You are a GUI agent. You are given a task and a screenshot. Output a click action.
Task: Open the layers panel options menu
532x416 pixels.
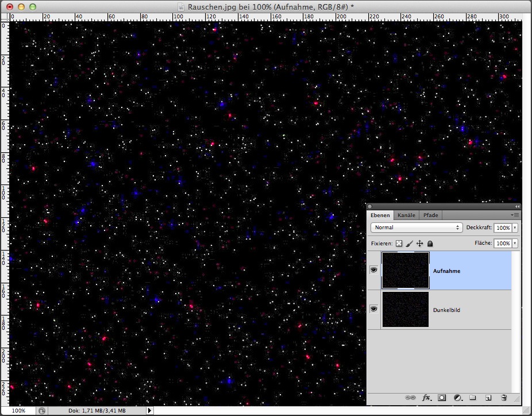[515, 215]
